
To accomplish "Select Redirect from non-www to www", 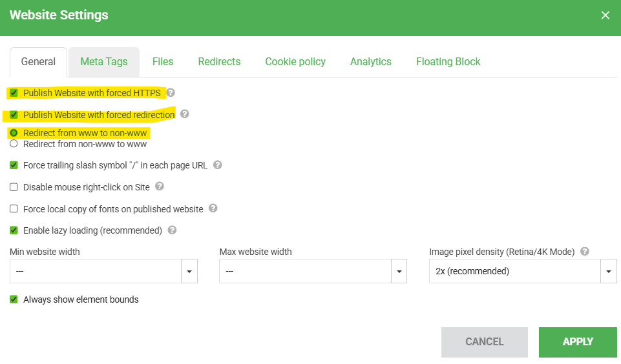I will (x=14, y=144).
